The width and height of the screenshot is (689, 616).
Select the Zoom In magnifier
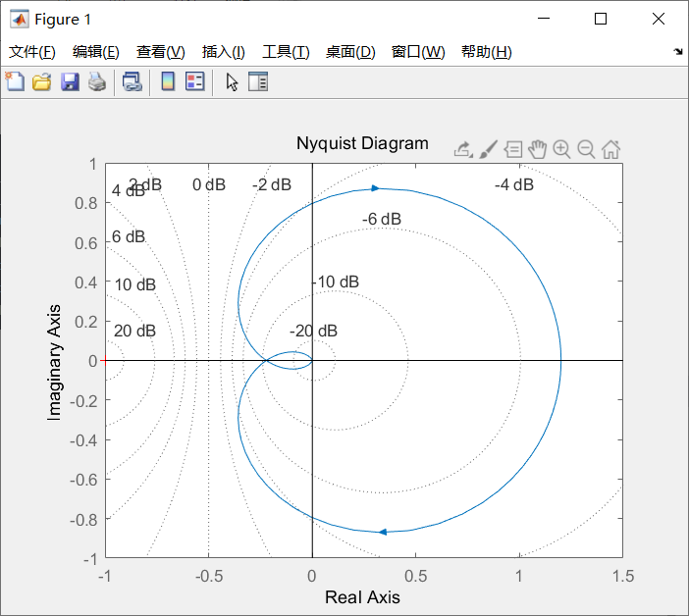pyautogui.click(x=561, y=150)
